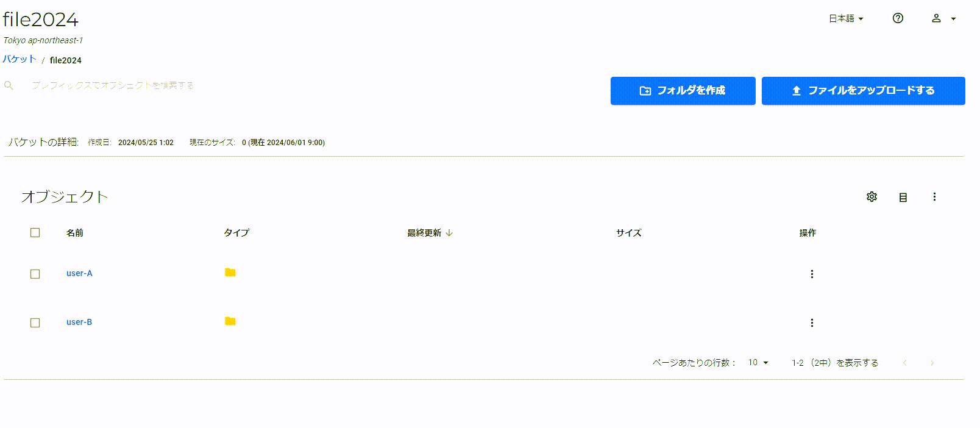Open the objects settings gear icon

pos(872,197)
